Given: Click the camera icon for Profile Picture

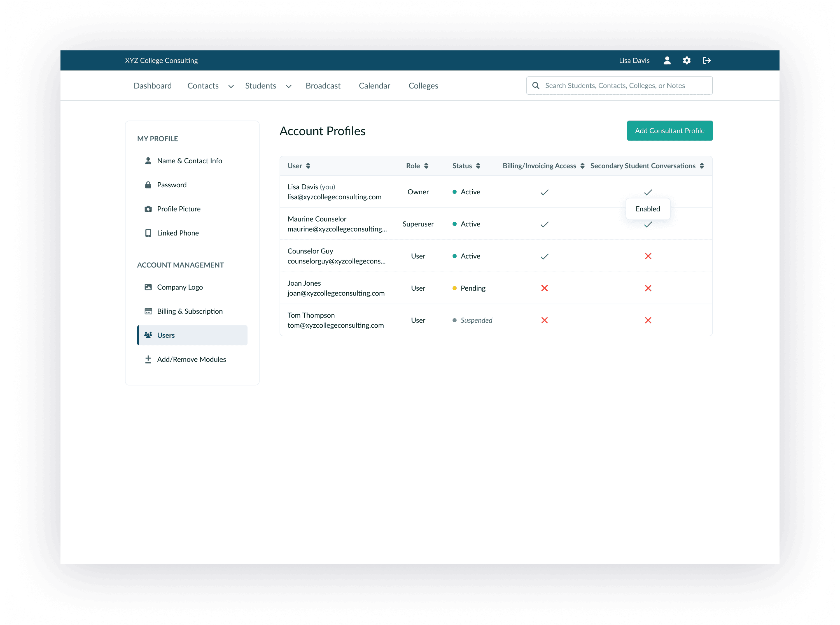Looking at the screenshot, I should 148,209.
